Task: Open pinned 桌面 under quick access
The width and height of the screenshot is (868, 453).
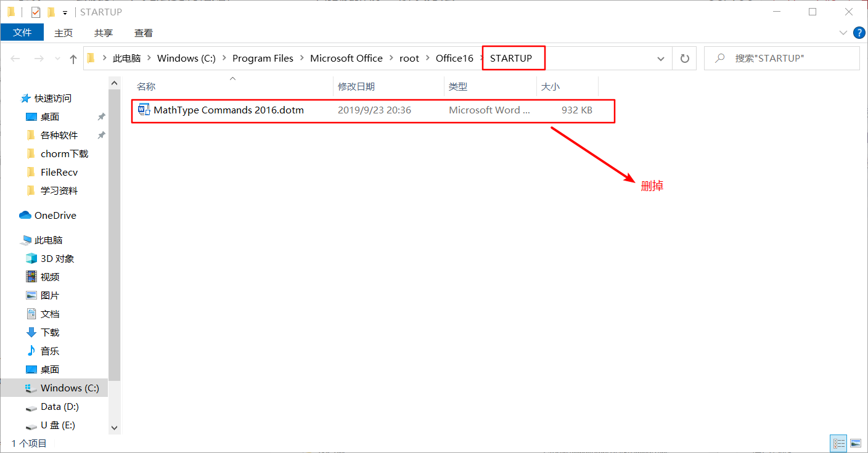Action: [50, 116]
